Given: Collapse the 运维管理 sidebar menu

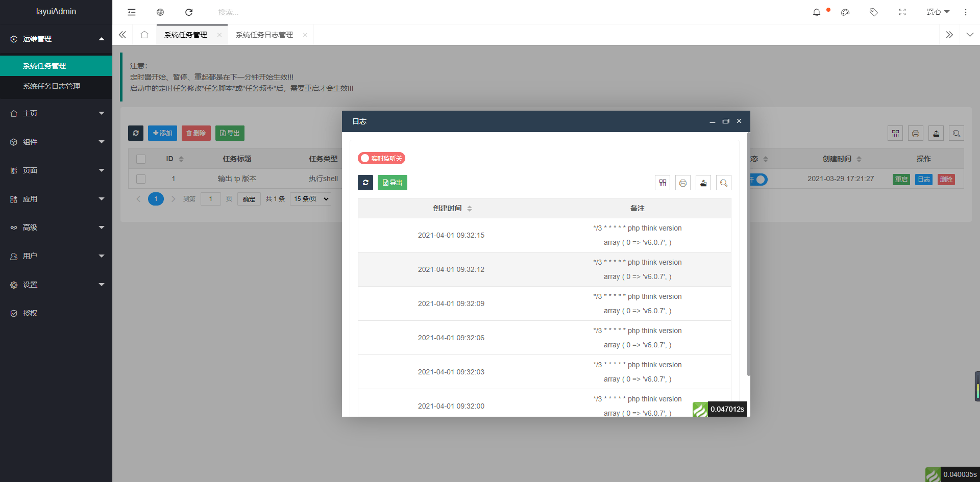Looking at the screenshot, I should tap(56, 39).
